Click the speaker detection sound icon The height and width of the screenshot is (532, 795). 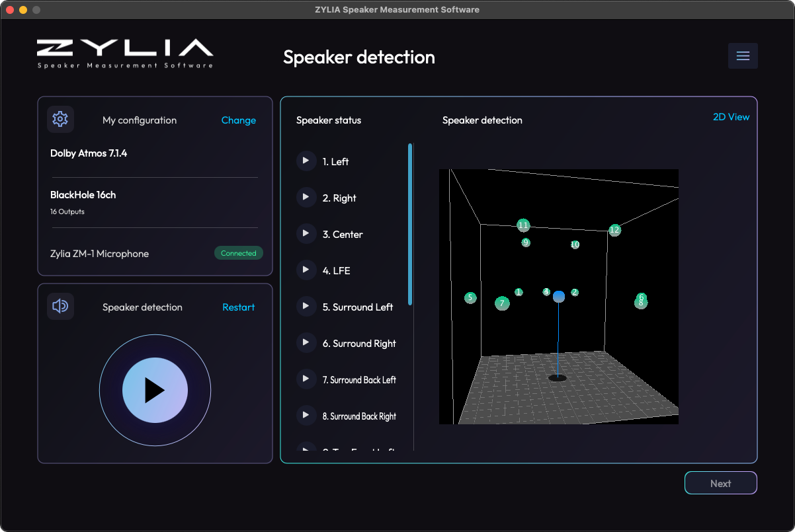[60, 306]
